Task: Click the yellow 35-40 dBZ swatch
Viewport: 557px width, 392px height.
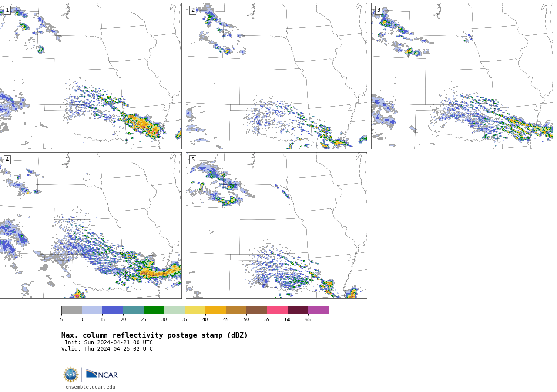Action: pyautogui.click(x=195, y=310)
